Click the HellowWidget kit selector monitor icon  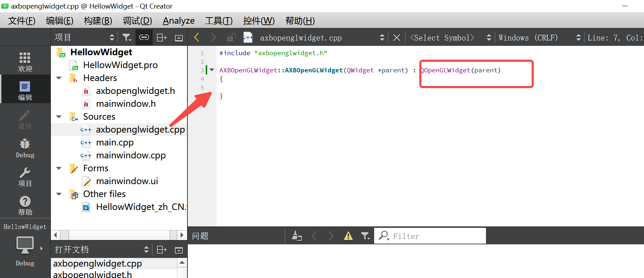coord(25,246)
